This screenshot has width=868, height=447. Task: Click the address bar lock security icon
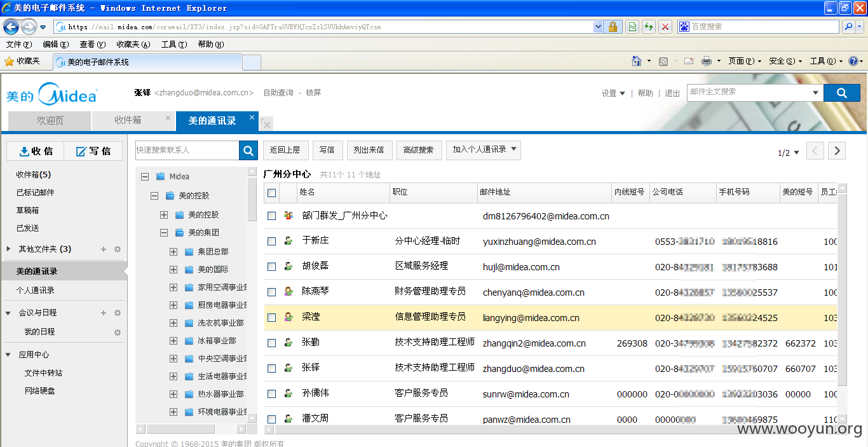click(613, 27)
